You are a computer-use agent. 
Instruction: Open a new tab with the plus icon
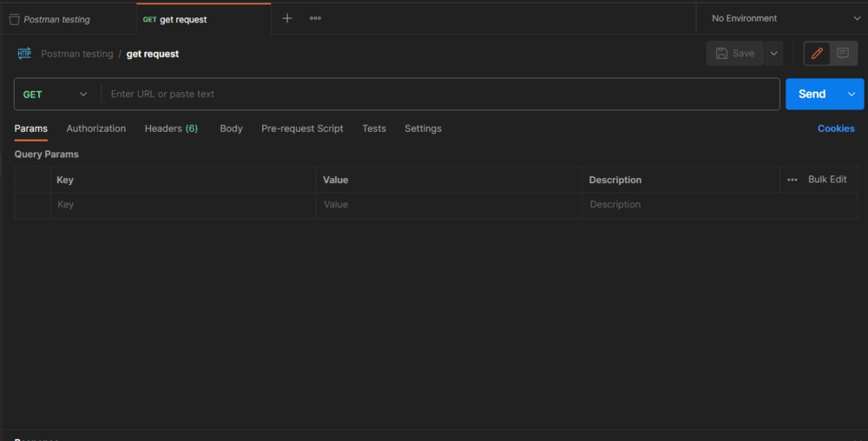(286, 18)
